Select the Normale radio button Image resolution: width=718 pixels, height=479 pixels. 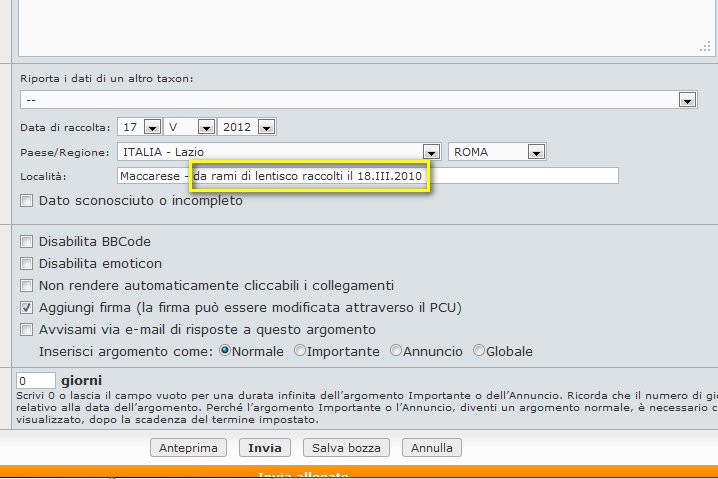click(x=225, y=351)
